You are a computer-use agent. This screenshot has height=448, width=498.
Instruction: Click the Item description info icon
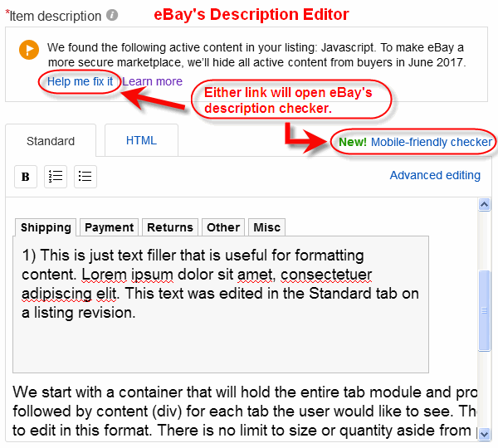[x=112, y=15]
